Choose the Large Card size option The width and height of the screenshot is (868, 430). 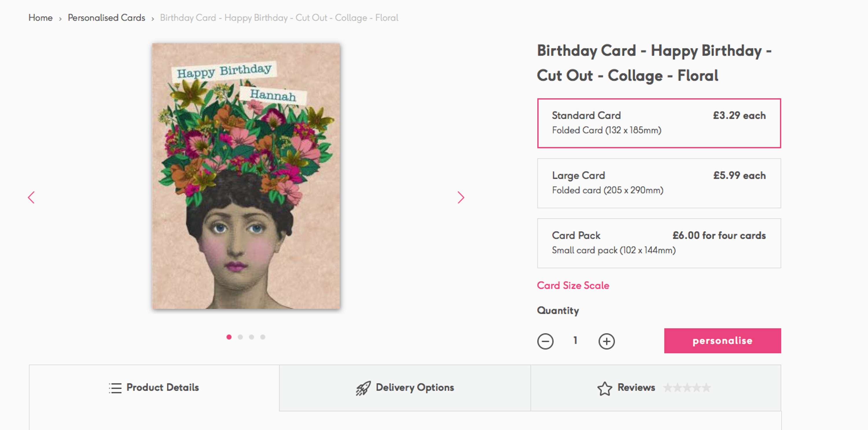point(659,183)
